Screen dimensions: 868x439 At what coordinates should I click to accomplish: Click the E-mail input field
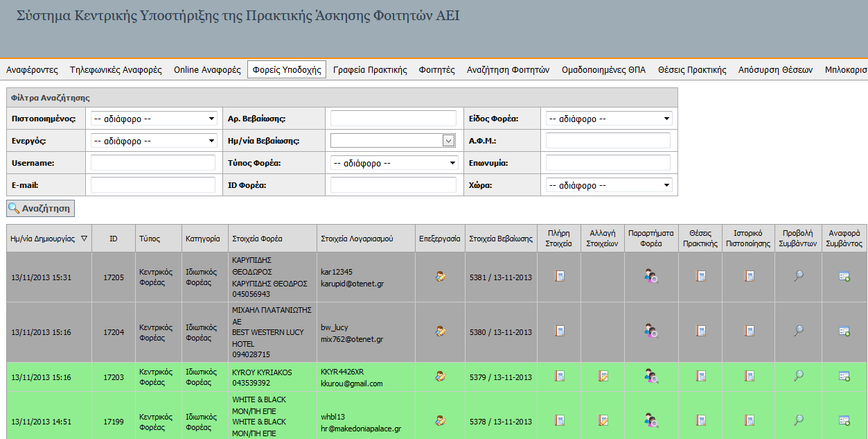[153, 185]
